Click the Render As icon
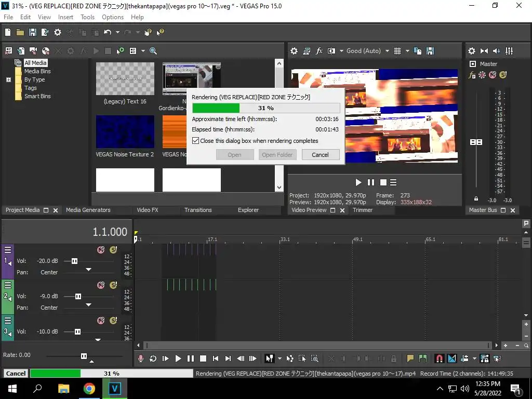This screenshot has width=532, height=399. point(45,32)
